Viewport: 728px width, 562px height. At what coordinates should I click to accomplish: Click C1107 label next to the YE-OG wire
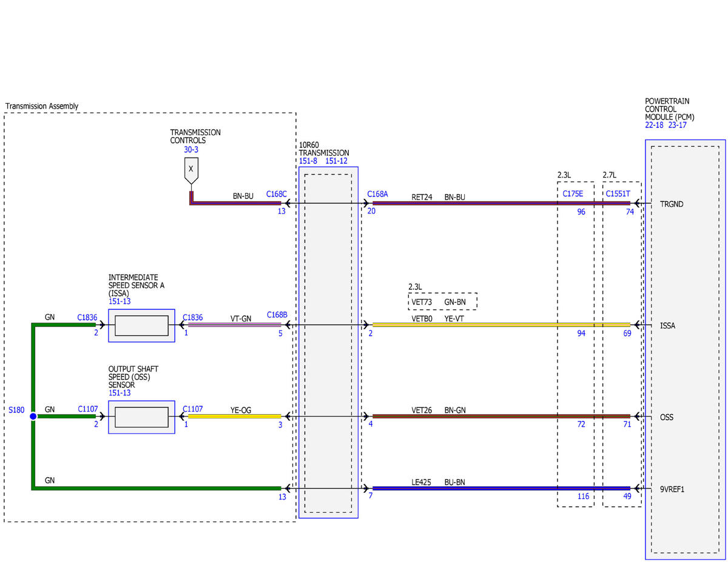click(x=193, y=409)
